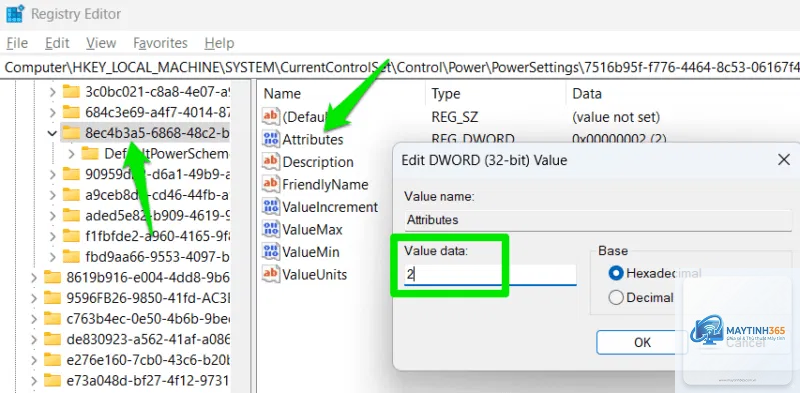
Task: Expand the 90959d key node
Action: [52, 174]
